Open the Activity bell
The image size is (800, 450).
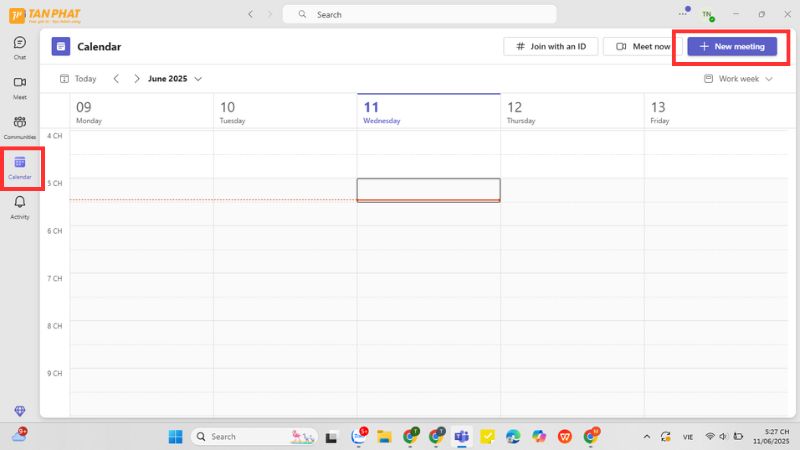20,207
